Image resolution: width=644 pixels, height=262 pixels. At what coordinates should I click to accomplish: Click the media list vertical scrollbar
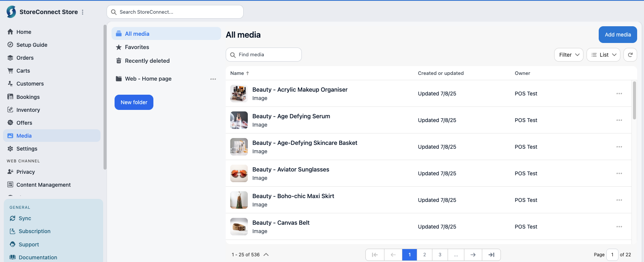coord(634,100)
